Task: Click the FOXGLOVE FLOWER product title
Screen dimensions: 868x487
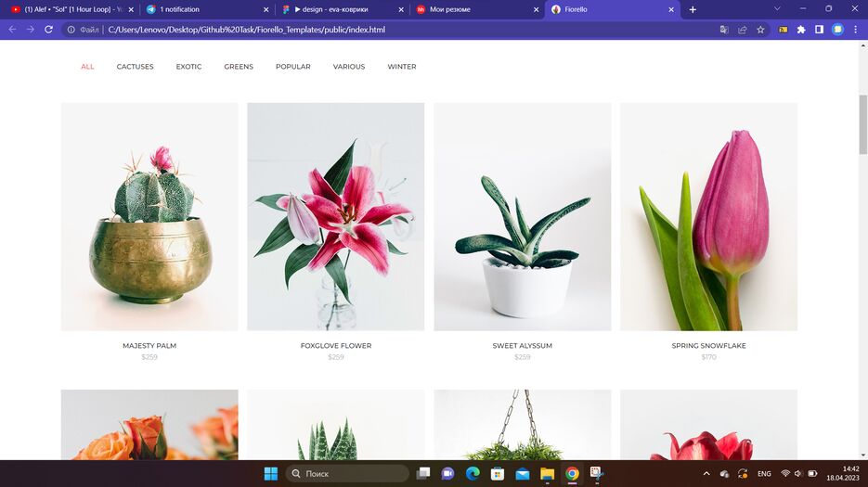Action: click(x=336, y=345)
